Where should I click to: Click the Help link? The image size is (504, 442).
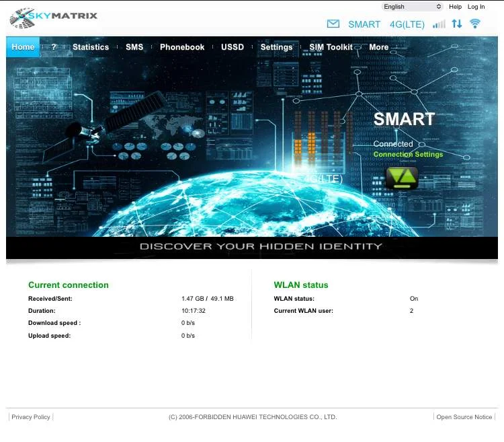(455, 7)
